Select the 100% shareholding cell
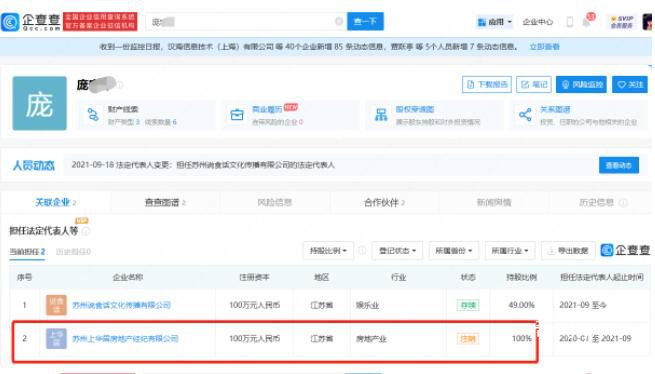Viewport: 655px width, 374px height. coord(522,338)
